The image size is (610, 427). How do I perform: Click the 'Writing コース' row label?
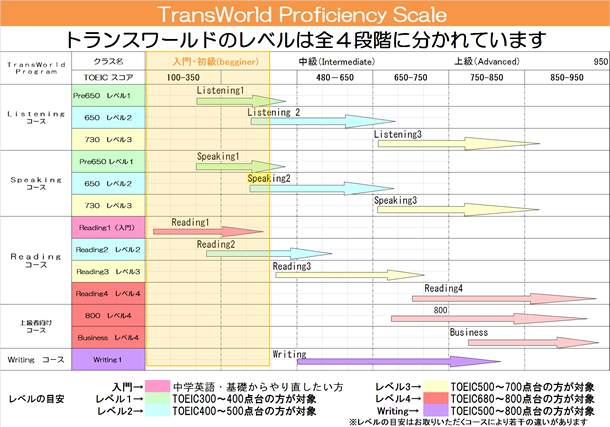tap(36, 360)
